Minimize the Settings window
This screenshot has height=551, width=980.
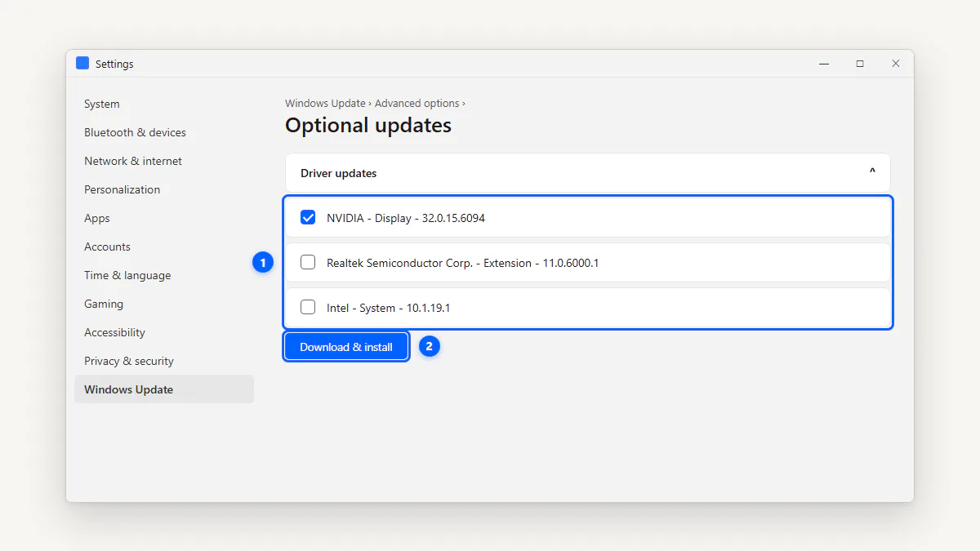[824, 64]
